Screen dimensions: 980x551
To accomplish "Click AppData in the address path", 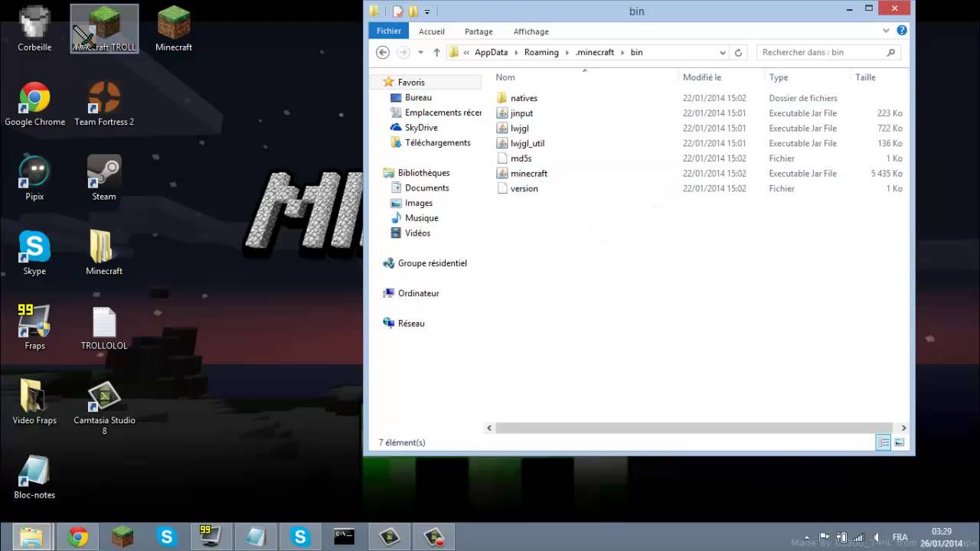I will [x=491, y=53].
